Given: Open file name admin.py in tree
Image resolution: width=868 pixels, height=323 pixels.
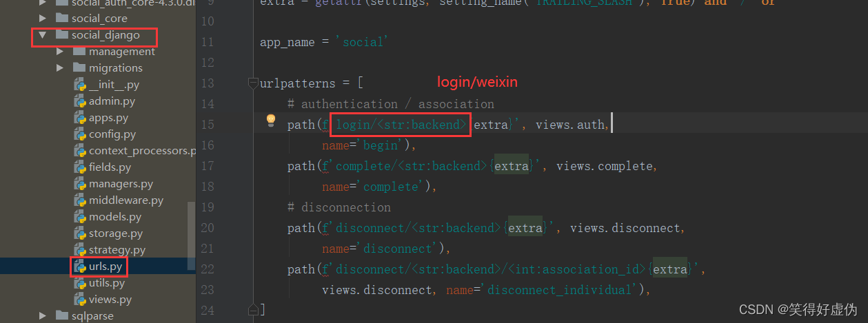Looking at the screenshot, I should pyautogui.click(x=112, y=101).
